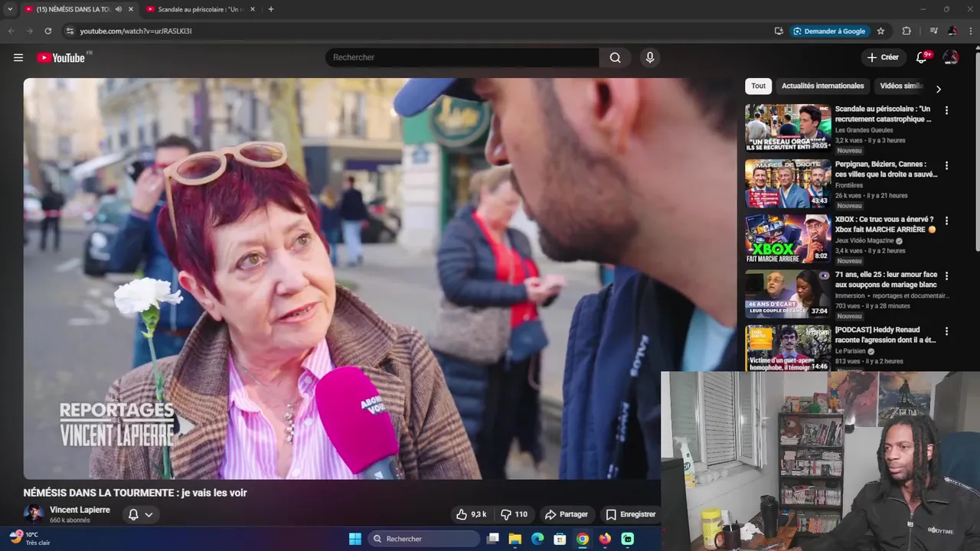Click the Enregistrer save button
The image size is (980, 551).
coord(631,514)
